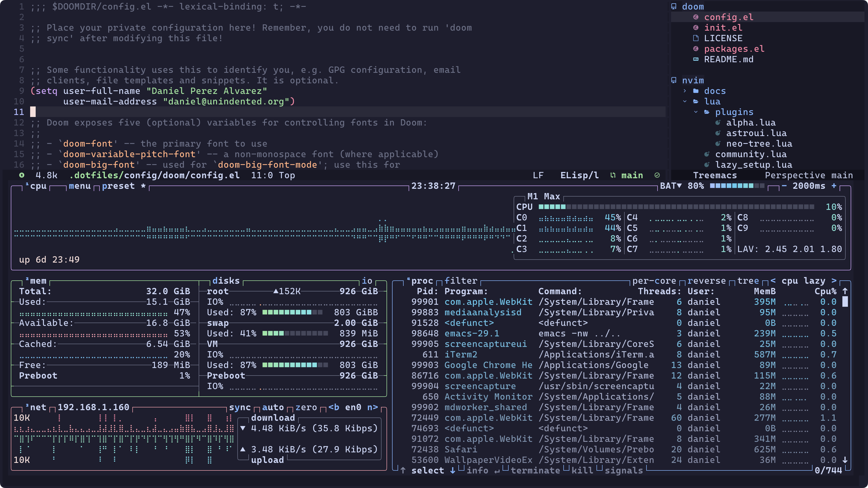
Task: Expand the docs folder in nvim tree
Action: tap(685, 91)
